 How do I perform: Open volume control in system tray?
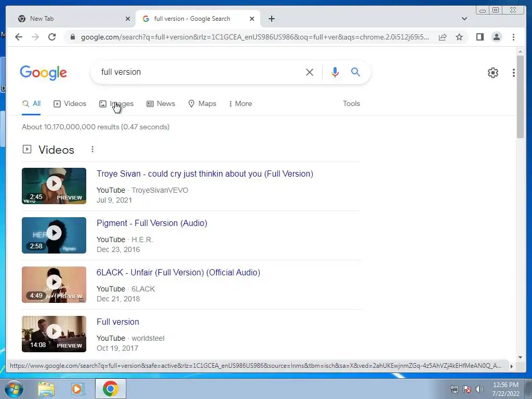point(479,389)
